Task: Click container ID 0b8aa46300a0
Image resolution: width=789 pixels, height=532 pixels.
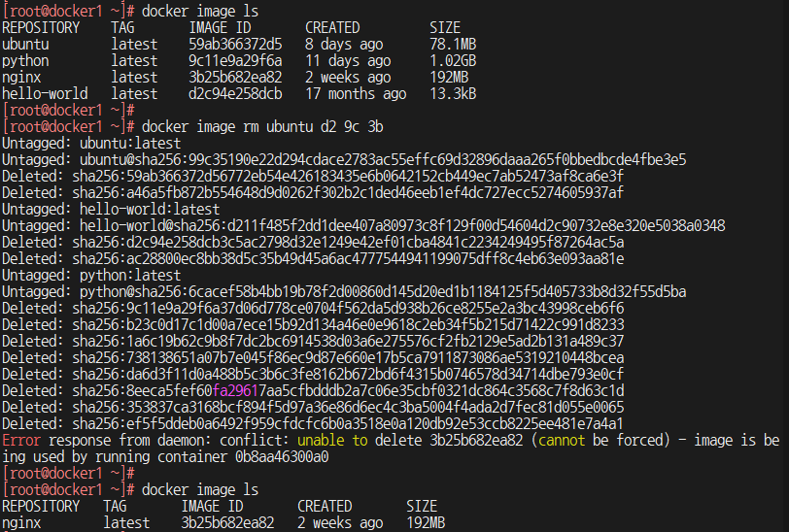Action: [282, 457]
